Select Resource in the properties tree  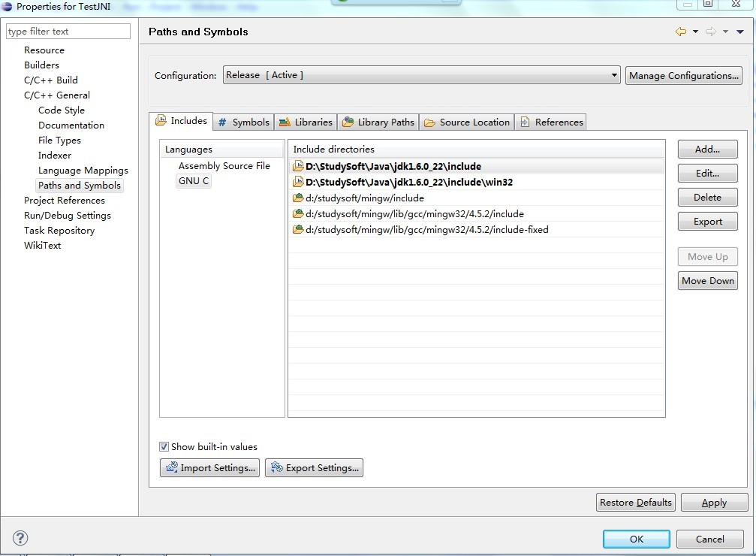(44, 50)
